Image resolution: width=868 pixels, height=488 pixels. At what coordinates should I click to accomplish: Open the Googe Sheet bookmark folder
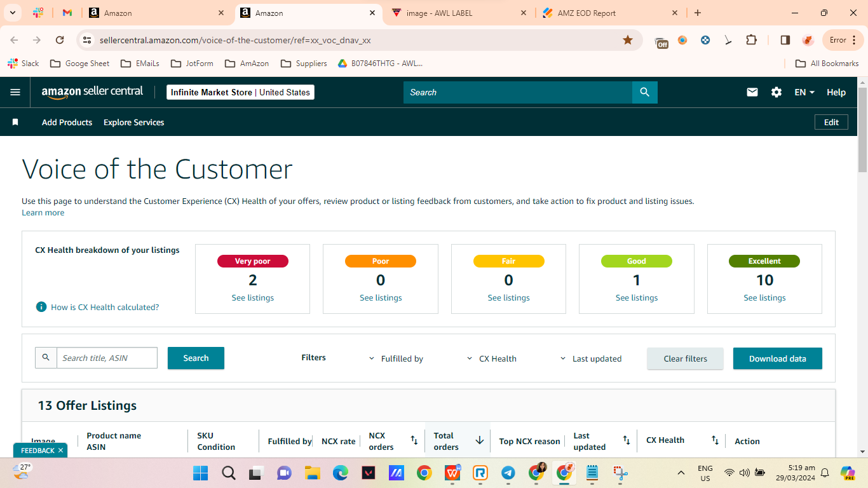click(x=79, y=64)
